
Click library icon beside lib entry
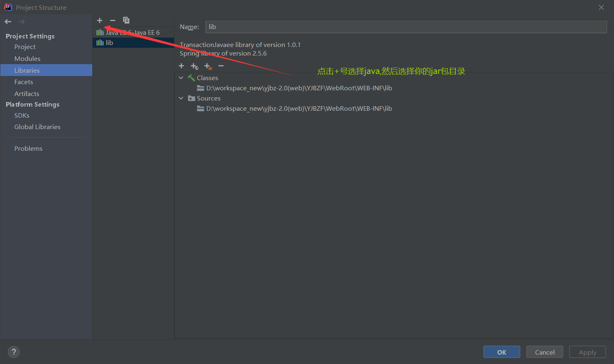(100, 42)
